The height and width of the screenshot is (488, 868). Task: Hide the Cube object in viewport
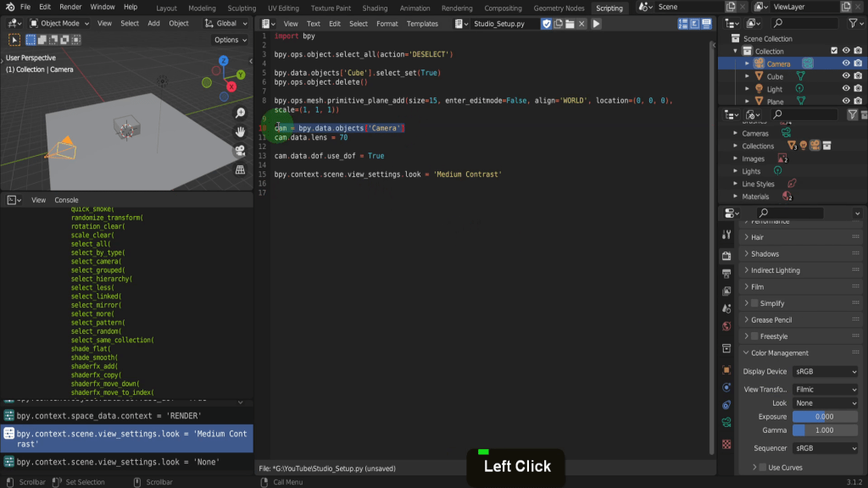pos(845,76)
